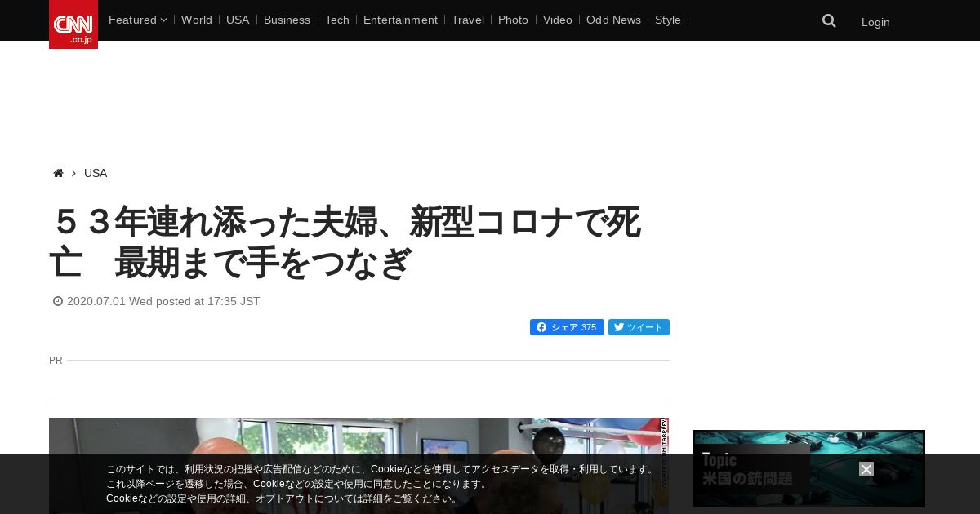Click the home breadcrumb icon

coord(58,174)
